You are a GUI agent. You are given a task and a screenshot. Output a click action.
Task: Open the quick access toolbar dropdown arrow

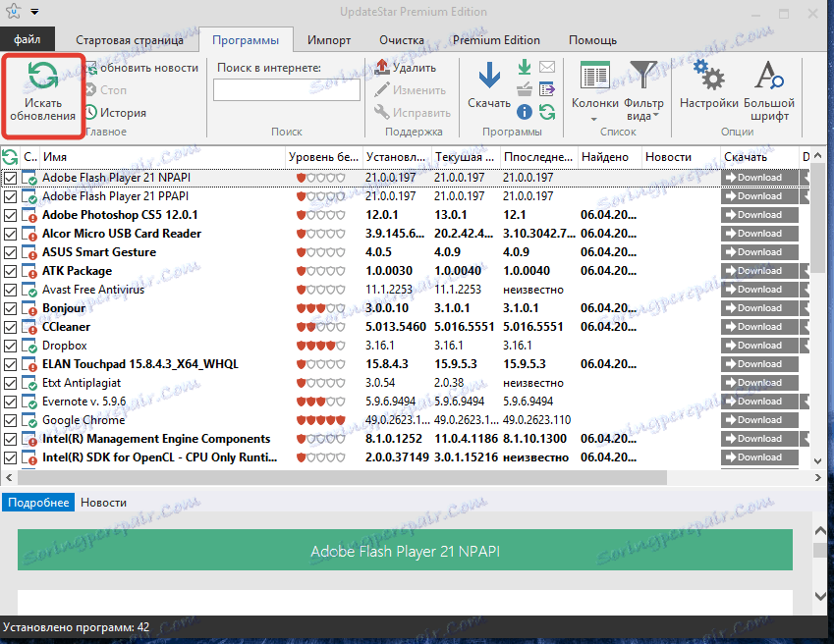click(35, 12)
